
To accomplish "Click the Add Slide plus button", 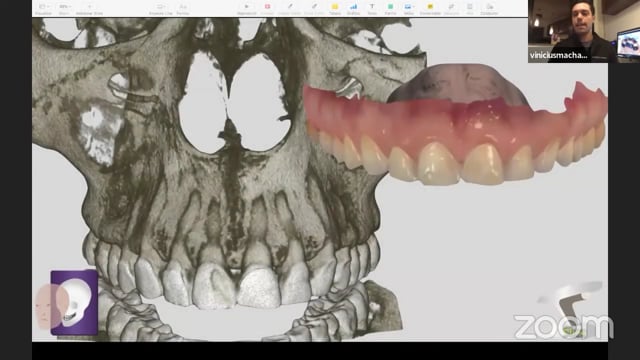I will pyautogui.click(x=89, y=7).
